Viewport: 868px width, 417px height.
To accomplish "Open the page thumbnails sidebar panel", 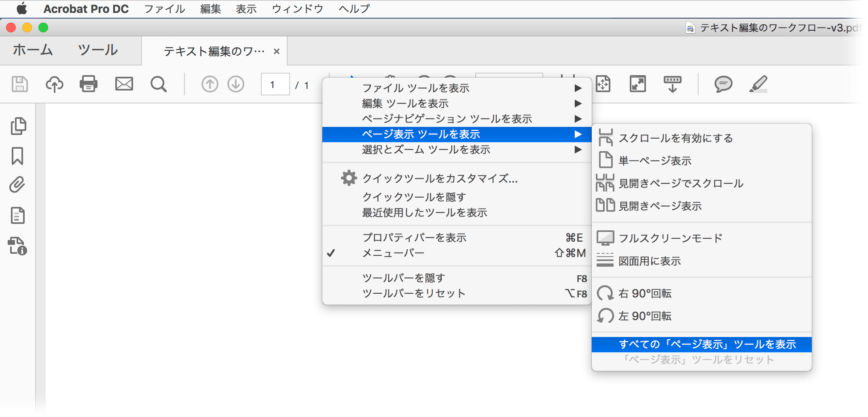I will [x=18, y=126].
